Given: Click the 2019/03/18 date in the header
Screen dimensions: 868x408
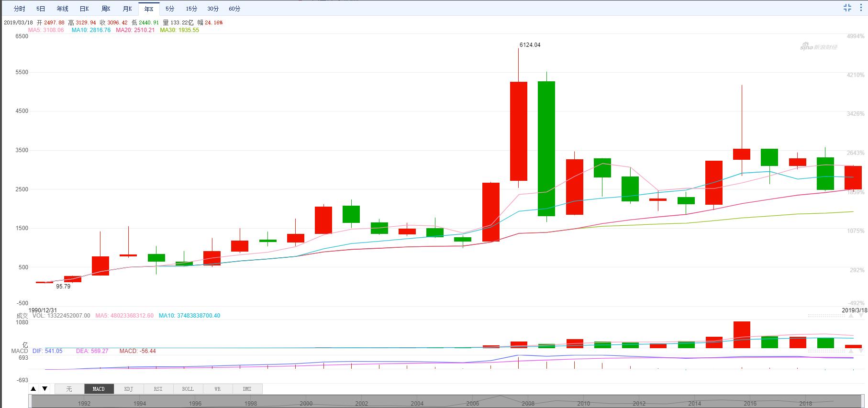Looking at the screenshot, I should (x=18, y=22).
